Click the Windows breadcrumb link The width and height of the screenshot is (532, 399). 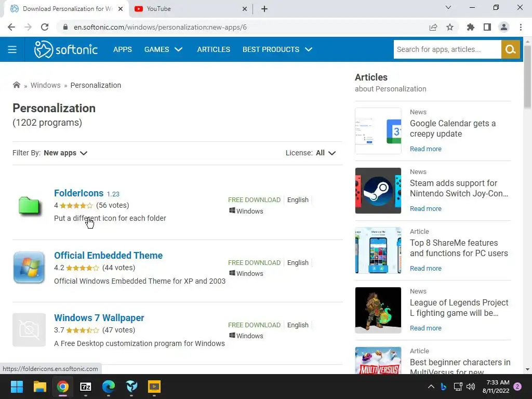click(x=46, y=85)
